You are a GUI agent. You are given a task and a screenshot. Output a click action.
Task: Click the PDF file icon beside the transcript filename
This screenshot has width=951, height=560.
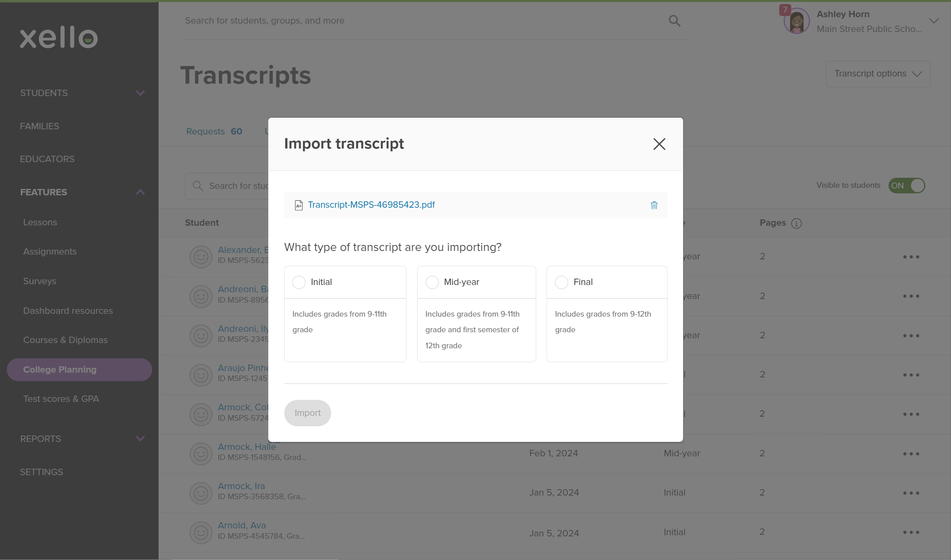299,205
